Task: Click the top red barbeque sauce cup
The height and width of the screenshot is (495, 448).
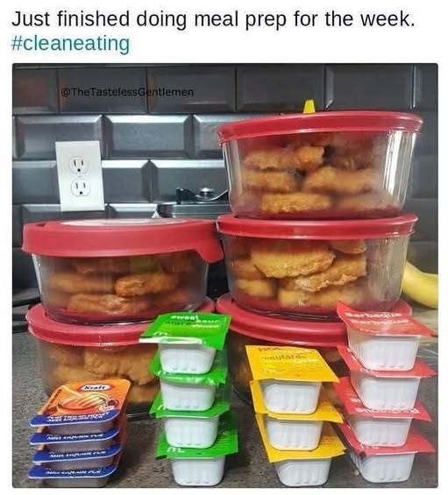Action: click(x=386, y=336)
